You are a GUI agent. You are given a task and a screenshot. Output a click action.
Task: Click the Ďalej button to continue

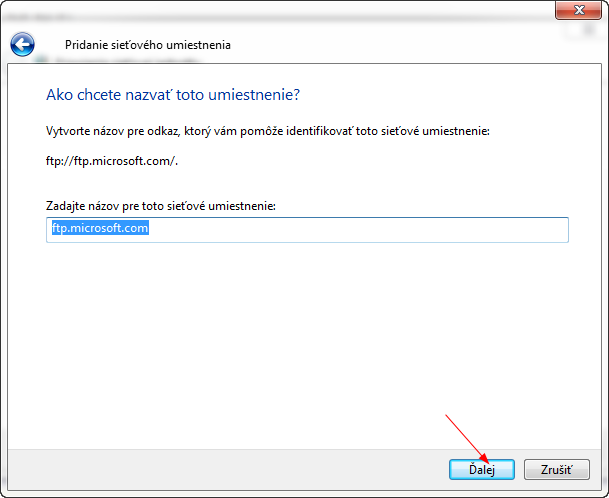pos(482,469)
